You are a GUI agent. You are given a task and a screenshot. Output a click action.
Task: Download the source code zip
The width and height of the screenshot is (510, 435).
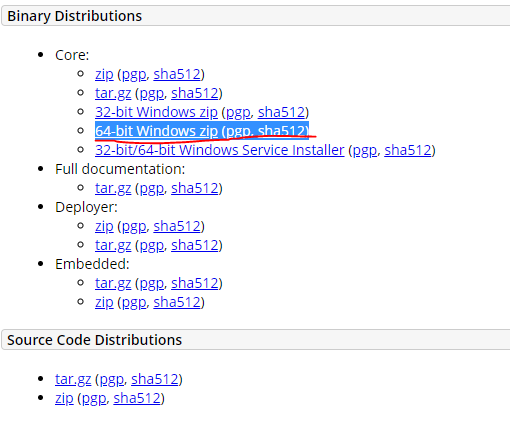pos(64,398)
